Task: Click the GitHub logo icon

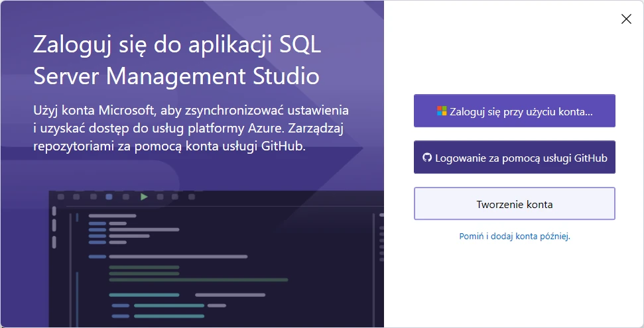Action: pyautogui.click(x=427, y=158)
